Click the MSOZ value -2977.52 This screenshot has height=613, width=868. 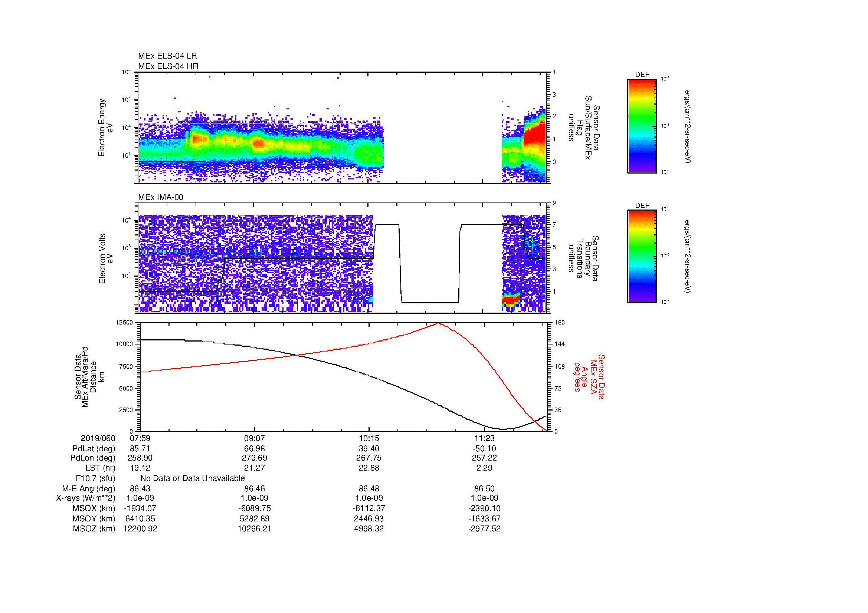pos(484,529)
